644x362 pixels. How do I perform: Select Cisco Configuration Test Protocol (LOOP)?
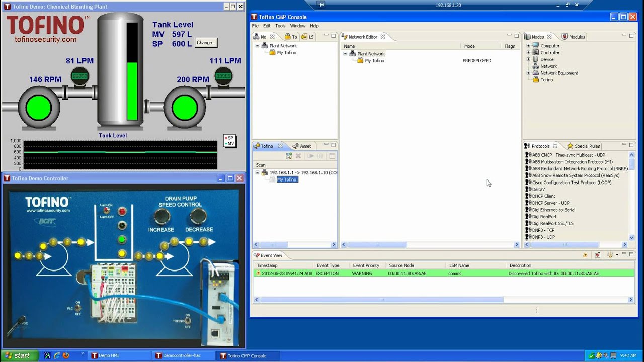coord(568,183)
